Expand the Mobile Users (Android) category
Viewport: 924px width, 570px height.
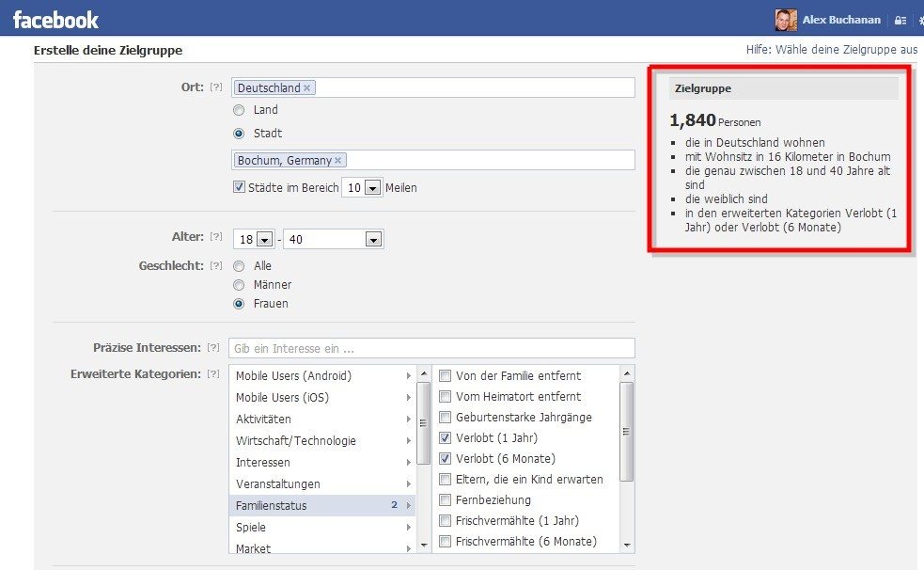(322, 375)
